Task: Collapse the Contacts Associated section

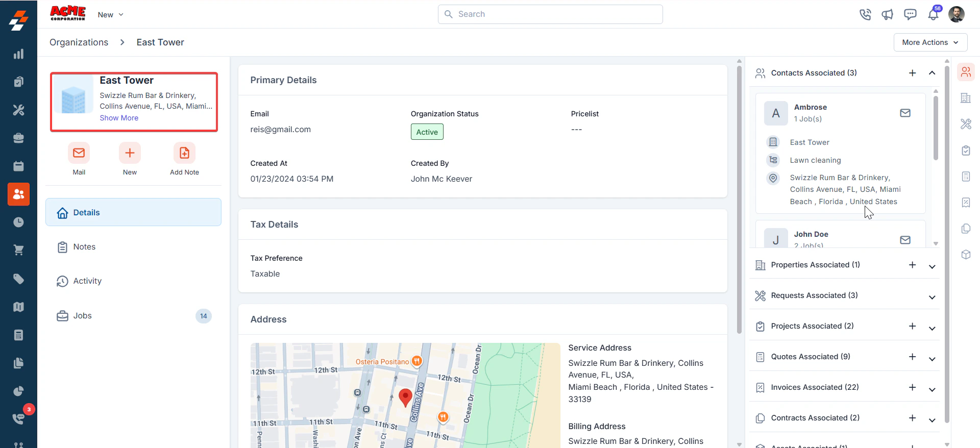Action: click(932, 73)
